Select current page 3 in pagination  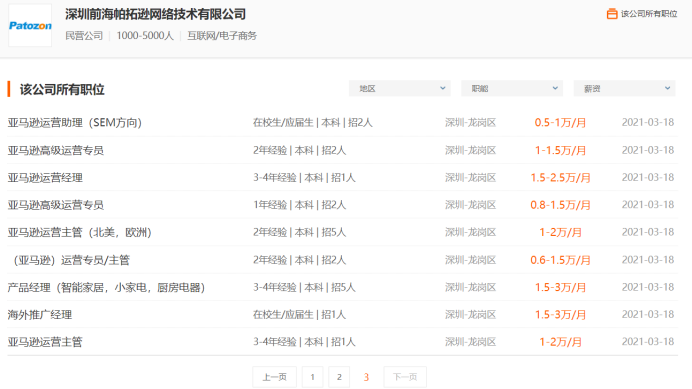point(366,377)
